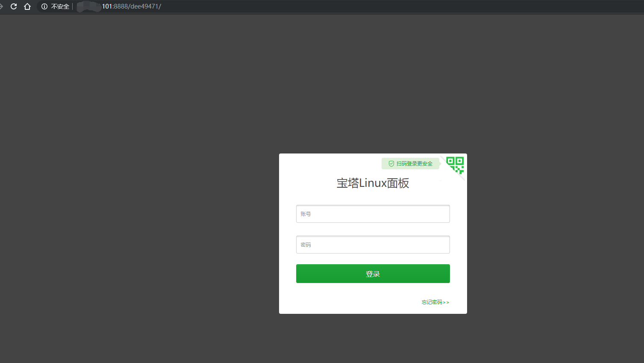Click the 宝塔Linux面板 heading text
This screenshot has width=644, height=363.
pyautogui.click(x=373, y=183)
